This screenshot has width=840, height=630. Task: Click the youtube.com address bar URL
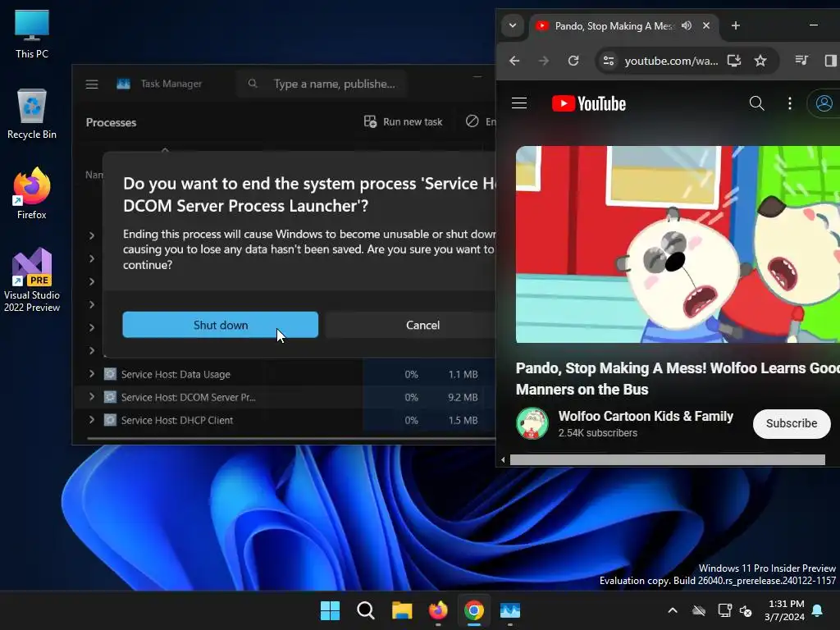(x=671, y=61)
